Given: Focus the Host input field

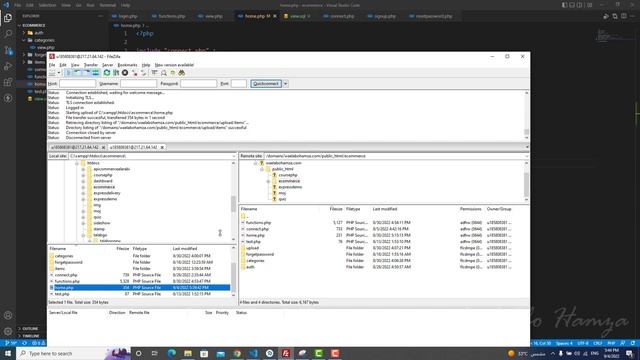Looking at the screenshot, I should tap(78, 84).
